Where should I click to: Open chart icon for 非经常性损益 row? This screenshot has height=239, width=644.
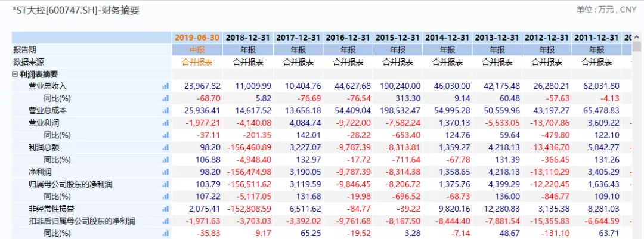(x=166, y=209)
